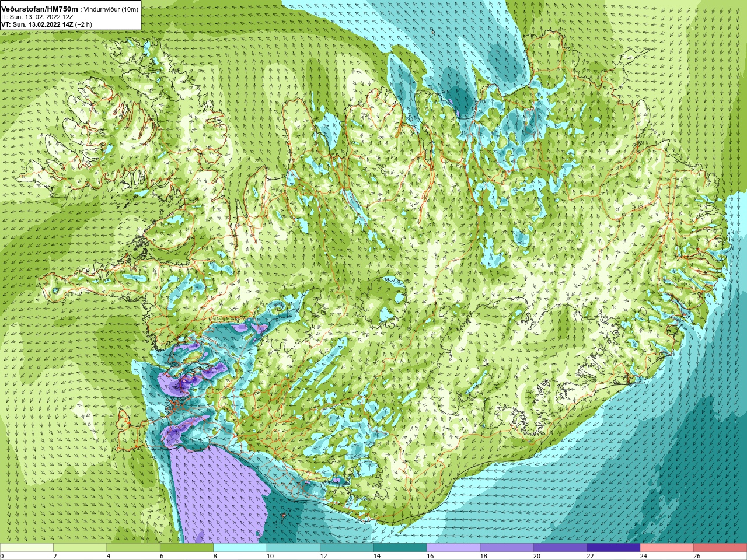The image size is (747, 560).
Task: Click the "16" number under the legend
Action: coord(430,556)
